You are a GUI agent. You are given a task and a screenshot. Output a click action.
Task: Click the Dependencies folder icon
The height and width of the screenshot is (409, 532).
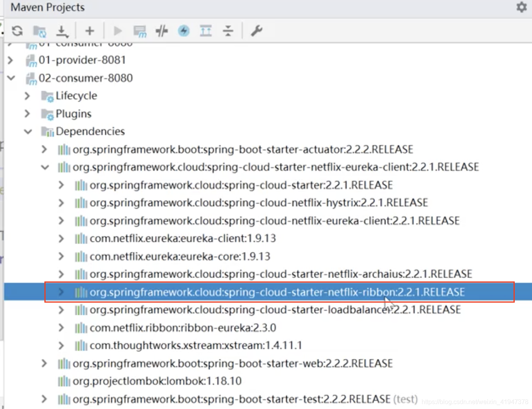pyautogui.click(x=47, y=132)
